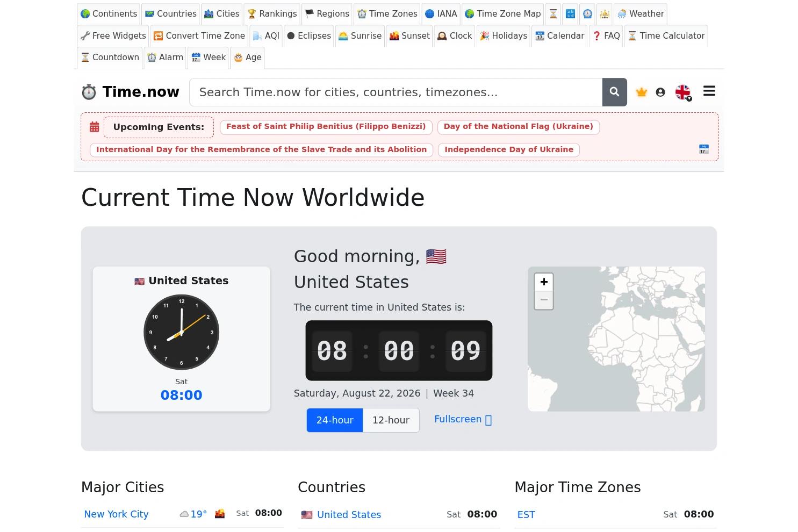Open Day of the National Flag (Ukraine) event
The image size is (798, 532).
(519, 127)
